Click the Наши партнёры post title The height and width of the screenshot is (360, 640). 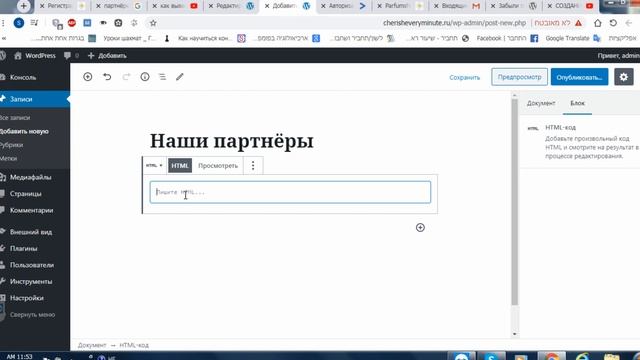[231, 141]
